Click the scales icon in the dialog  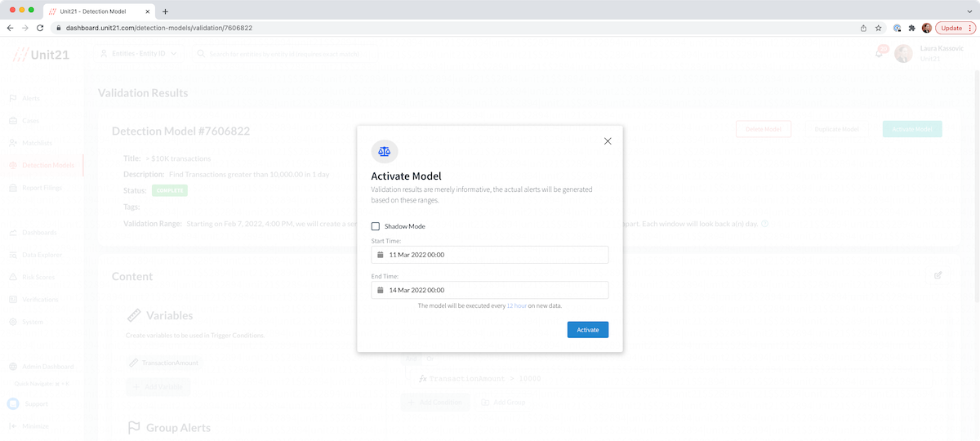coord(385,151)
